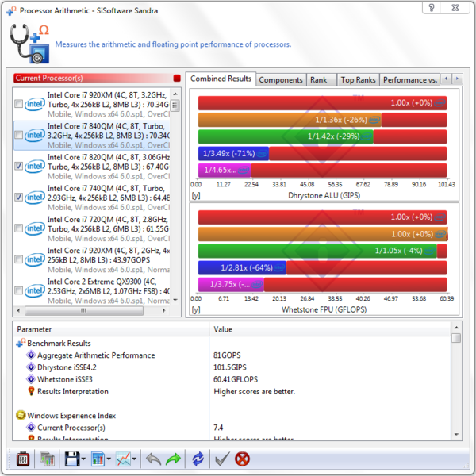Screen dimensions: 476x476
Task: Tick the Core i7 840QM checkbox
Action: pos(18,135)
